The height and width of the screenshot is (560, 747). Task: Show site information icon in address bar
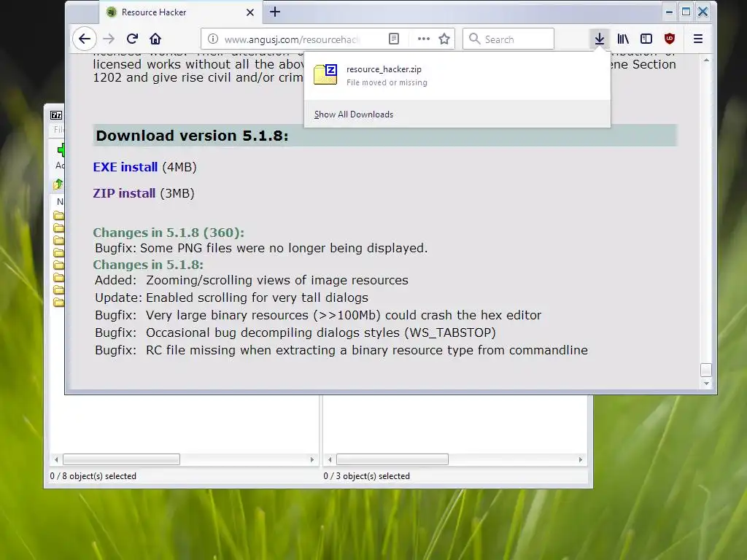click(213, 39)
